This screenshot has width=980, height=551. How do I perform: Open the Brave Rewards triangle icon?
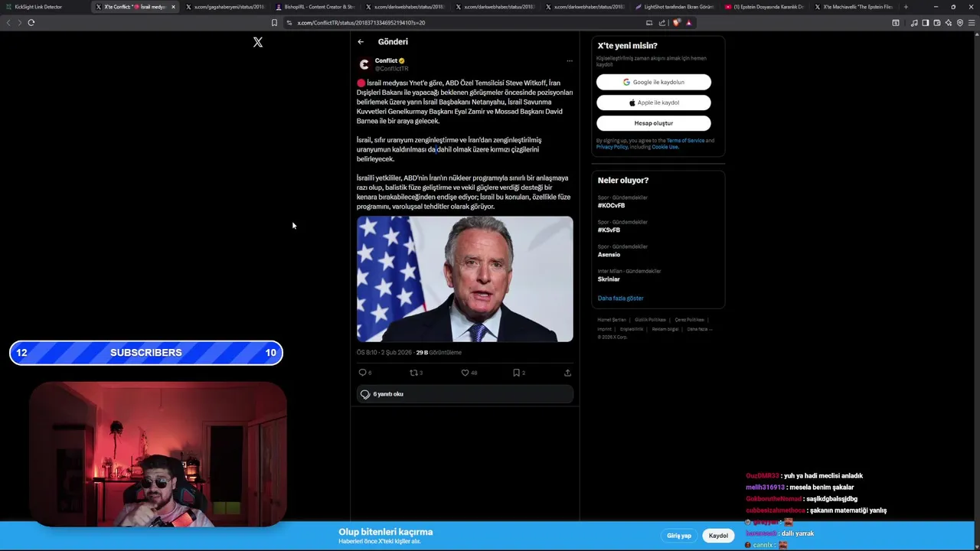point(688,23)
